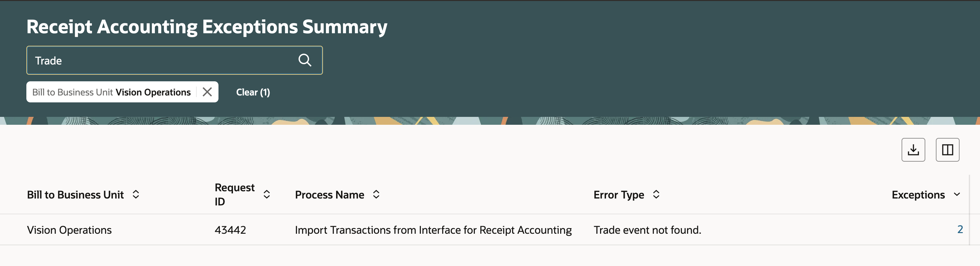Select the Vision Operations row cell
Viewport: 980px width, 266px height.
click(69, 230)
